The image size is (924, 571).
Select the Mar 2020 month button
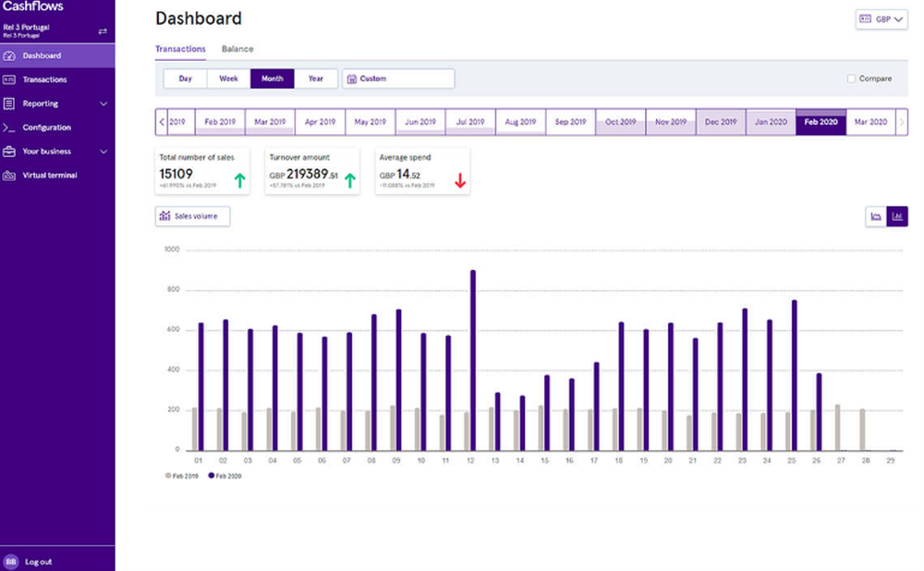869,121
